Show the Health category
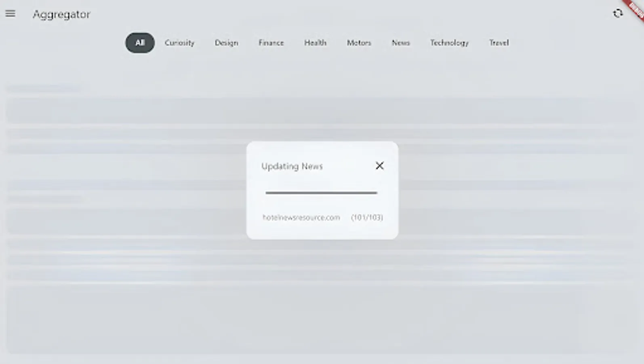 coord(315,43)
